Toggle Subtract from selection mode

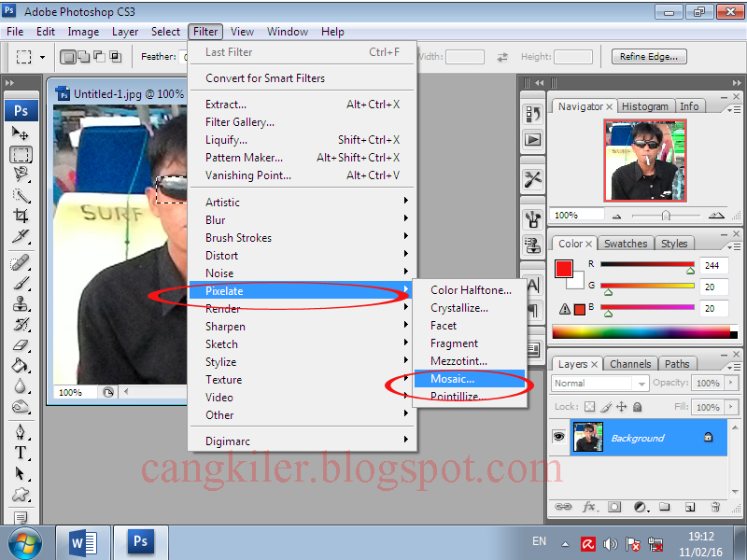pyautogui.click(x=99, y=57)
